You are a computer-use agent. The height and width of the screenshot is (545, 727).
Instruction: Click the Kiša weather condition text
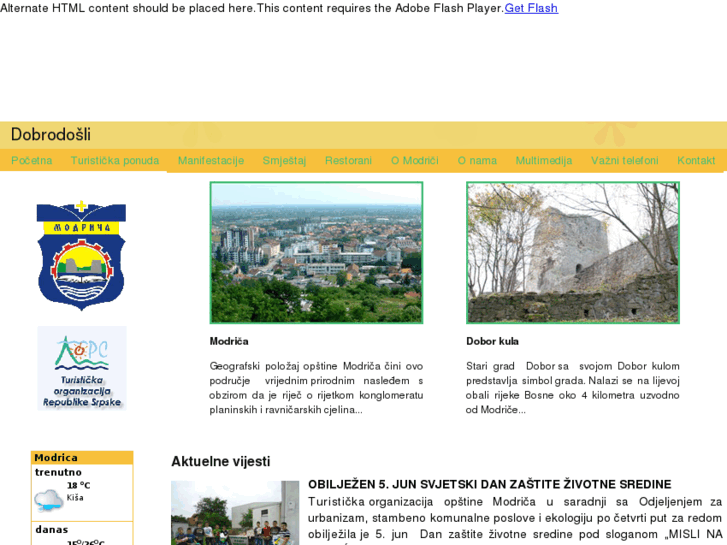pyautogui.click(x=75, y=498)
